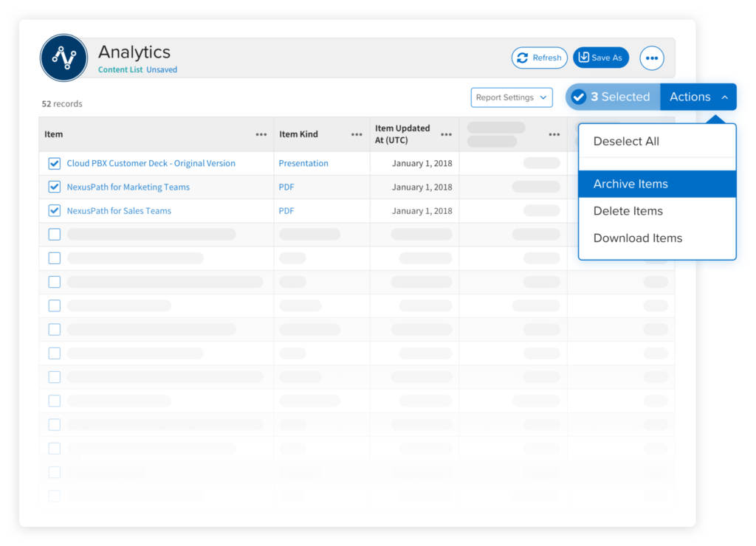
Task: Click the Refresh button
Action: tap(539, 58)
